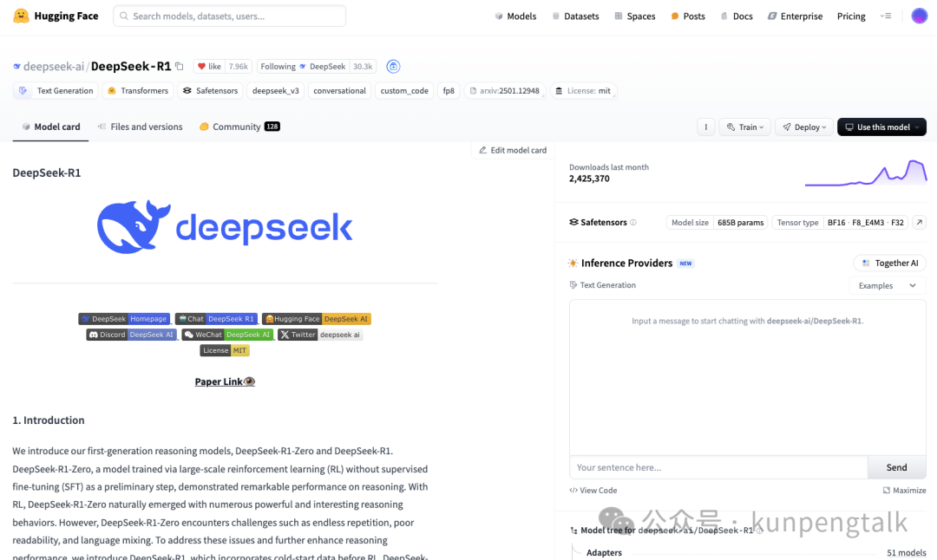Open the three-dot more options button
The width and height of the screenshot is (937, 560).
(x=705, y=127)
